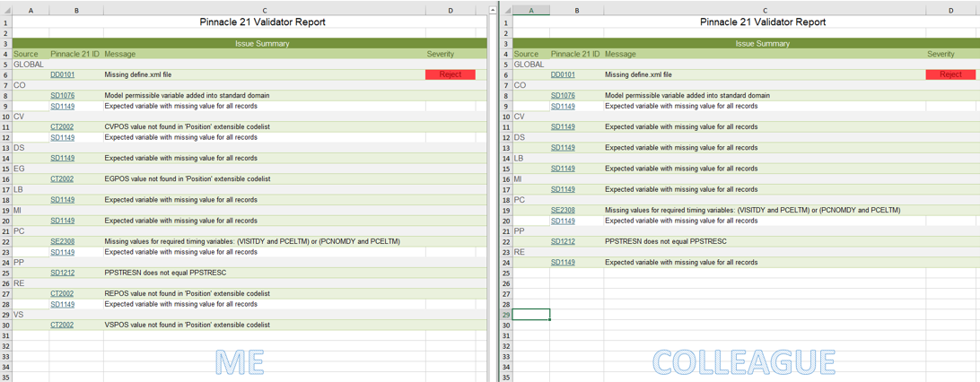Select highlighted column A header in right window

point(531,10)
